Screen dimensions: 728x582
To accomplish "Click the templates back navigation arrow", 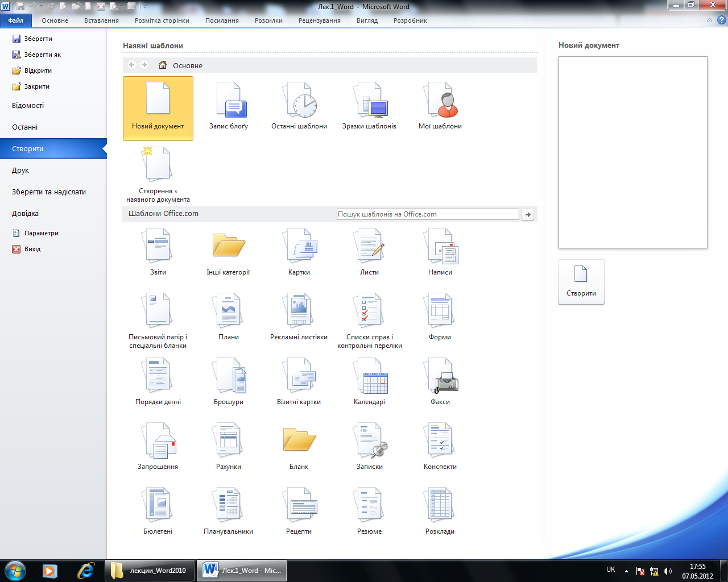I will [132, 65].
